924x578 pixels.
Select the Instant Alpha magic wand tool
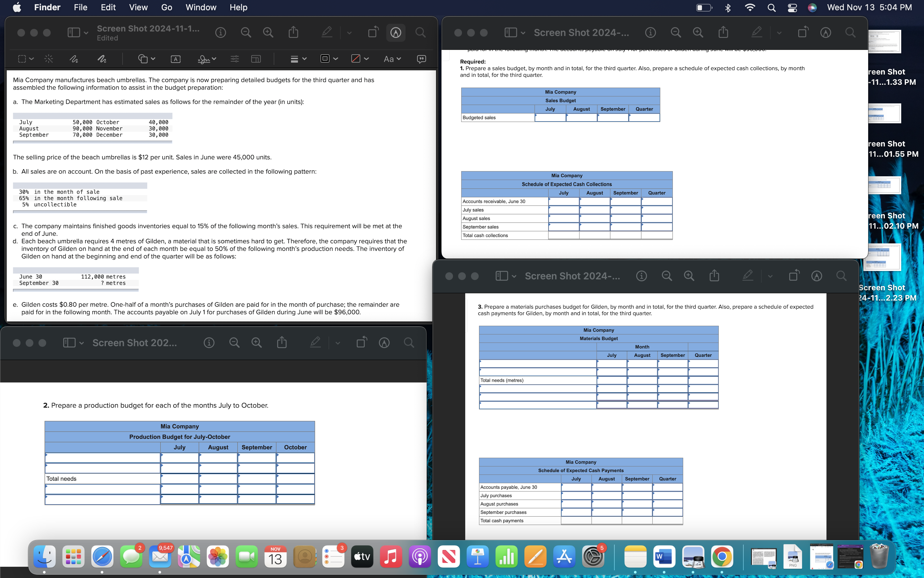[x=48, y=59]
